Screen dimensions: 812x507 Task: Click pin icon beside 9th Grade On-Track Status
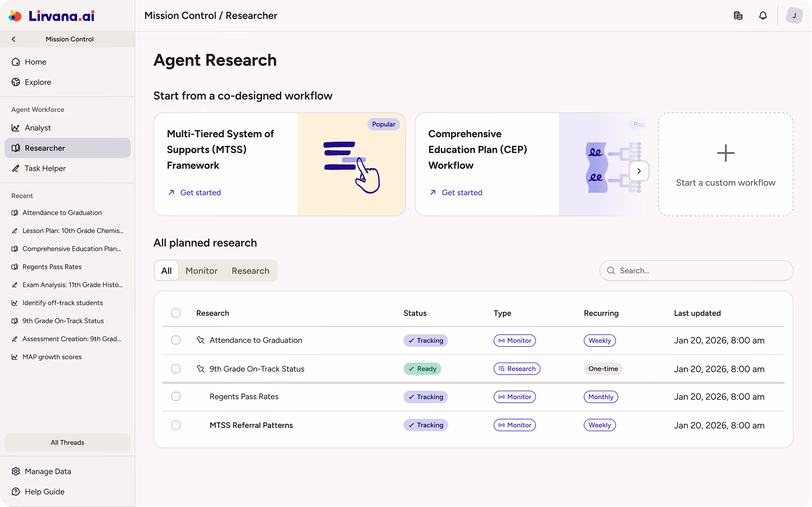click(x=200, y=369)
